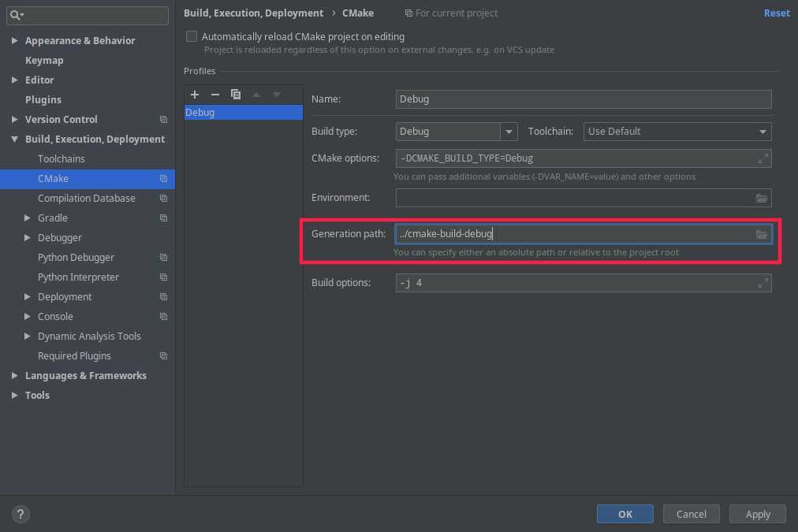Click OK to confirm settings

click(x=625, y=514)
